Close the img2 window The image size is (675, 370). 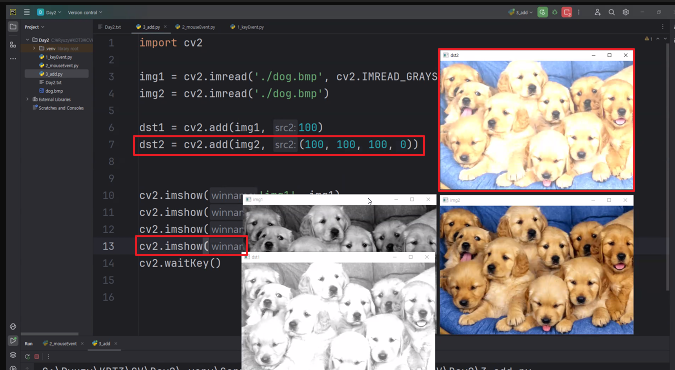(x=625, y=200)
